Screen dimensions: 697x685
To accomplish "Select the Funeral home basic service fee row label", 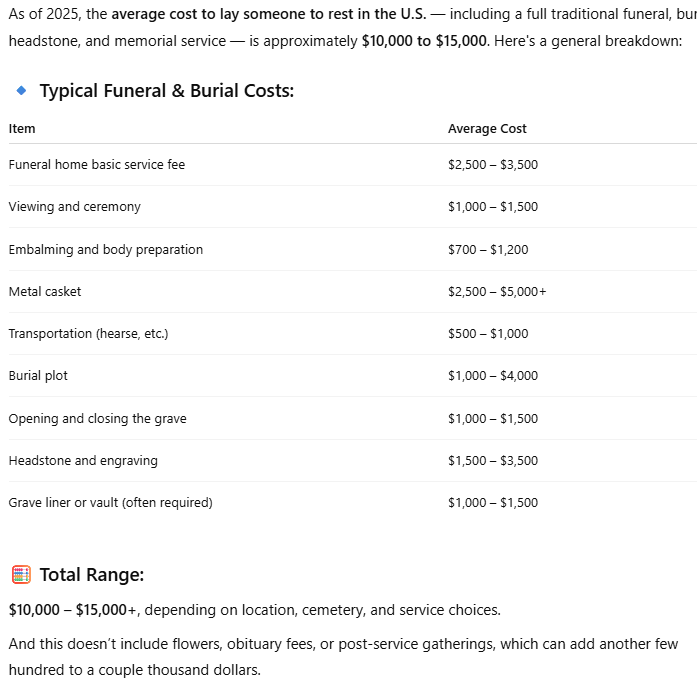I will pos(97,165).
